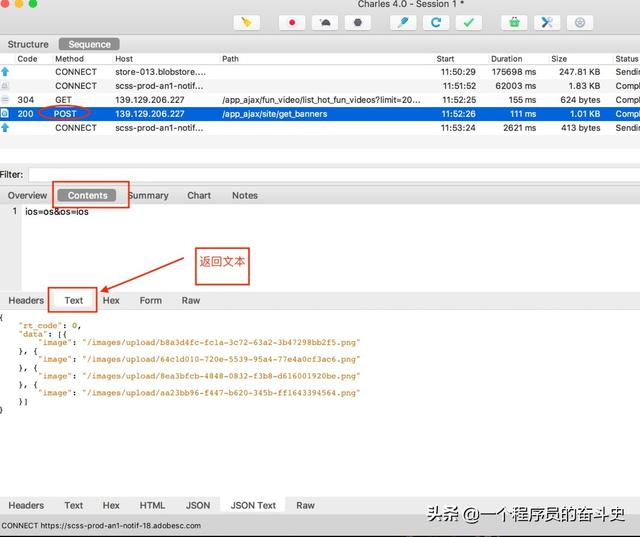Select the request Hex tab beside Form
The image size is (640, 537).
click(x=111, y=300)
